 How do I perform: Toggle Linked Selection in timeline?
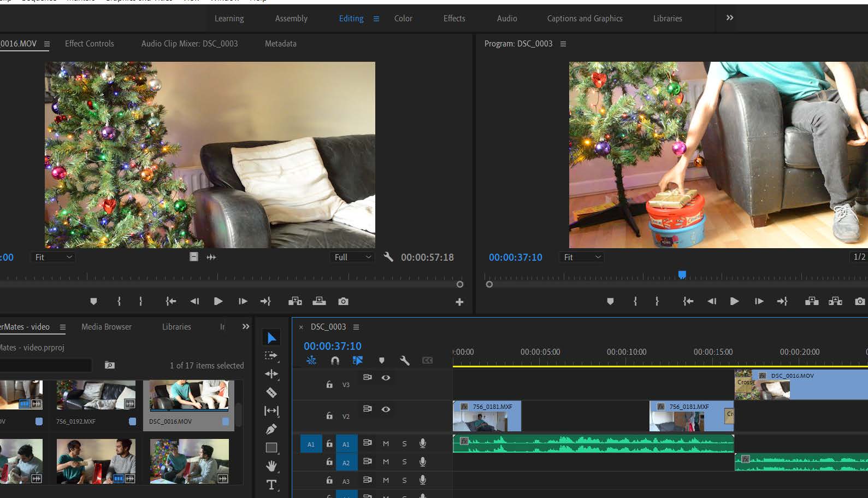point(358,360)
